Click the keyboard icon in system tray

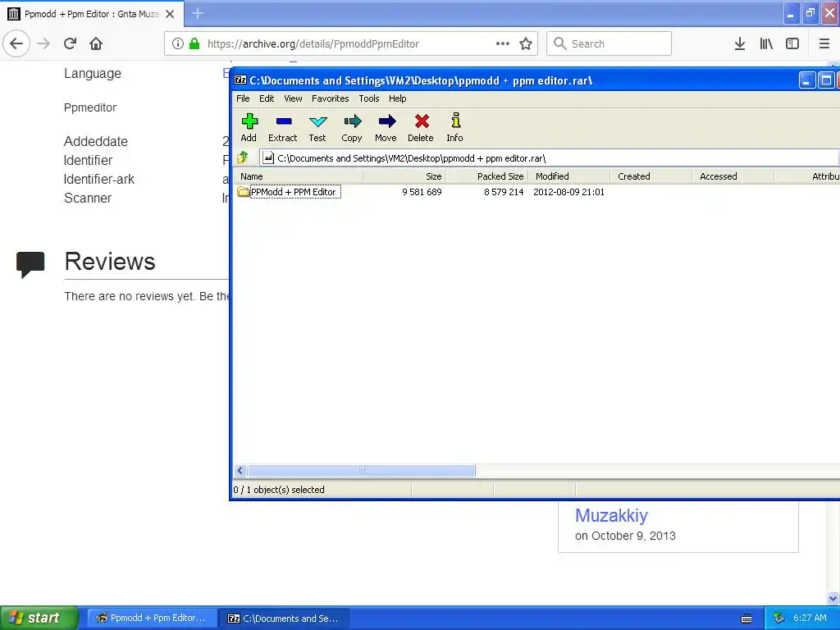(x=746, y=619)
